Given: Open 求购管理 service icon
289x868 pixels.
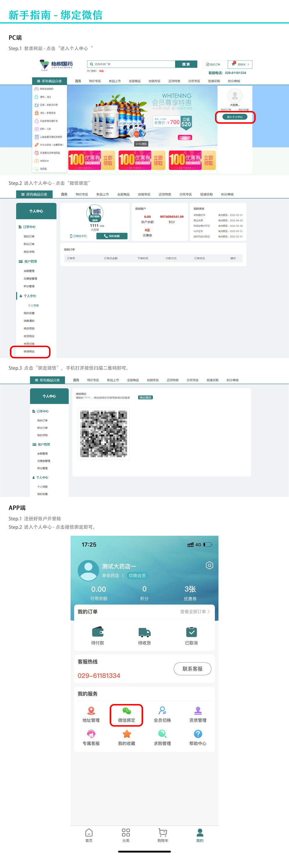Looking at the screenshot, I should click(162, 734).
